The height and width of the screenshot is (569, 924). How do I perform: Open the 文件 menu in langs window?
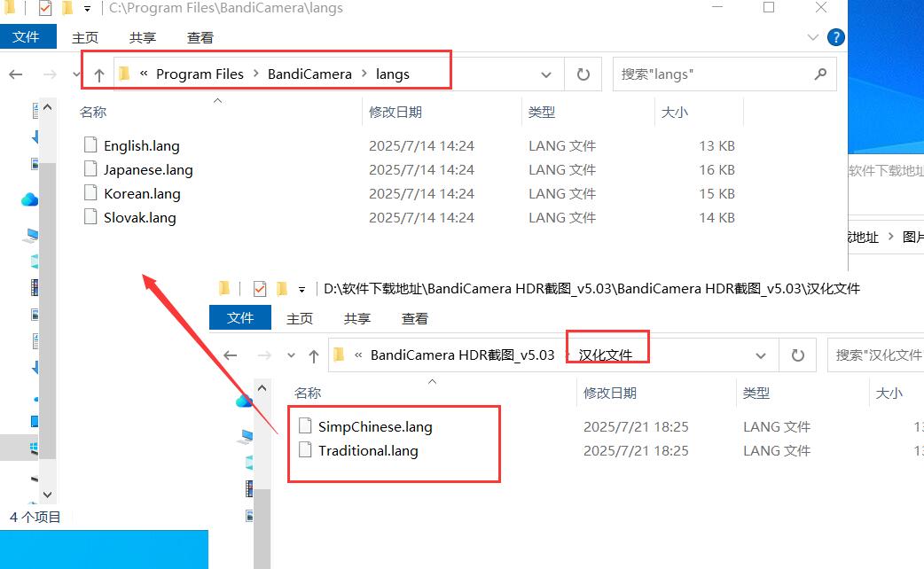pyautogui.click(x=27, y=37)
